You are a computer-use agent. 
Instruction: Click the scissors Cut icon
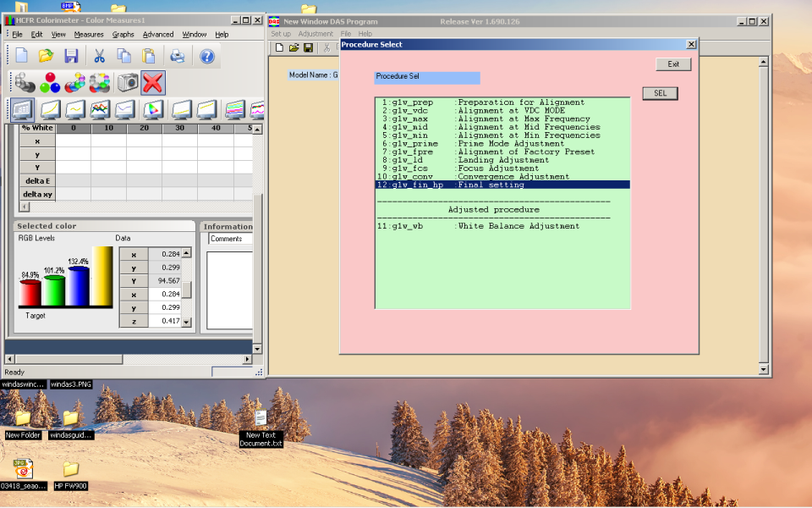pos(99,56)
